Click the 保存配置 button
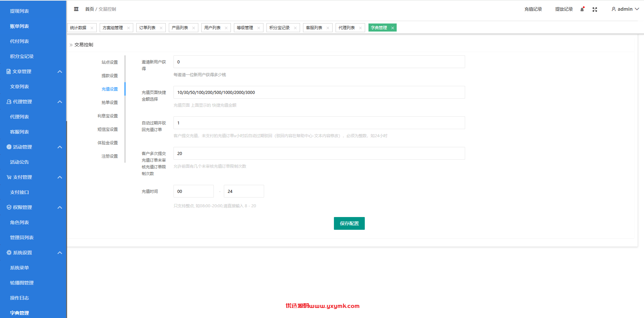The image size is (644, 318). click(x=349, y=223)
